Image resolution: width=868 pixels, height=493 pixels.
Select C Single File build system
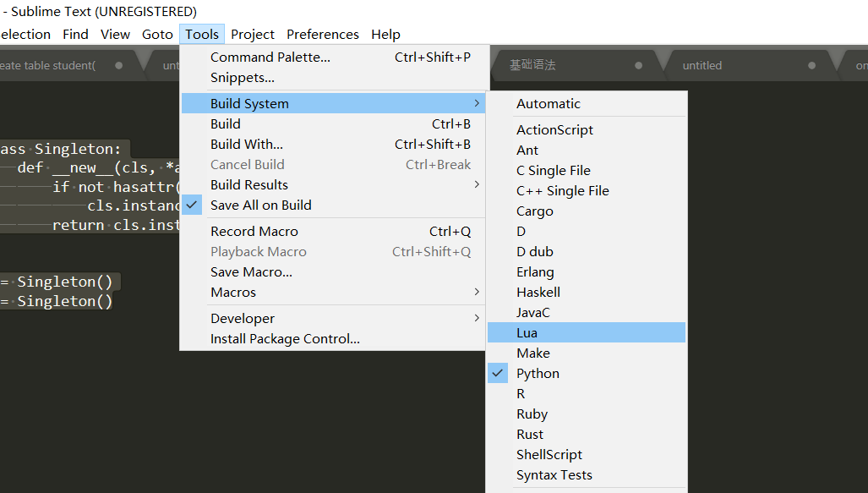(x=587, y=170)
